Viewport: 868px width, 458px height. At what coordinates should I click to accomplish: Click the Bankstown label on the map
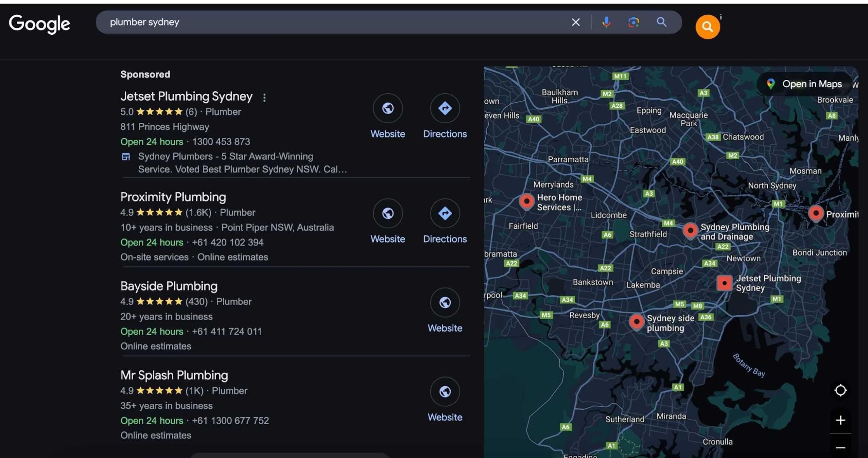593,282
